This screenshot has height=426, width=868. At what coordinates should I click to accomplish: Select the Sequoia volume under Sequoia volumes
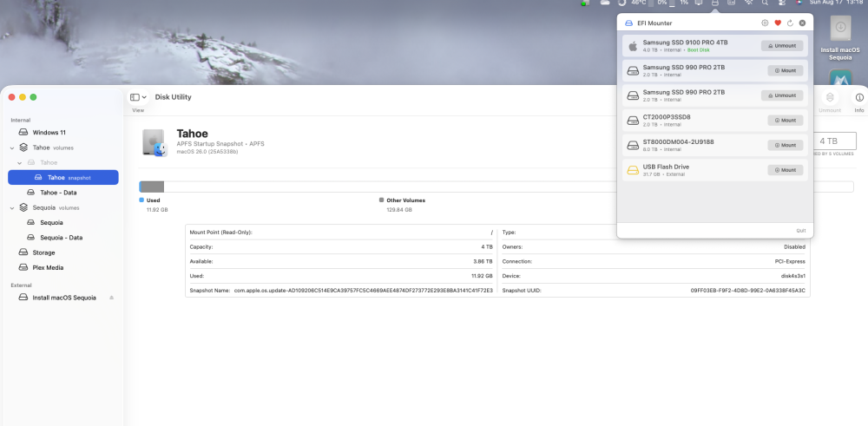[x=63, y=222]
